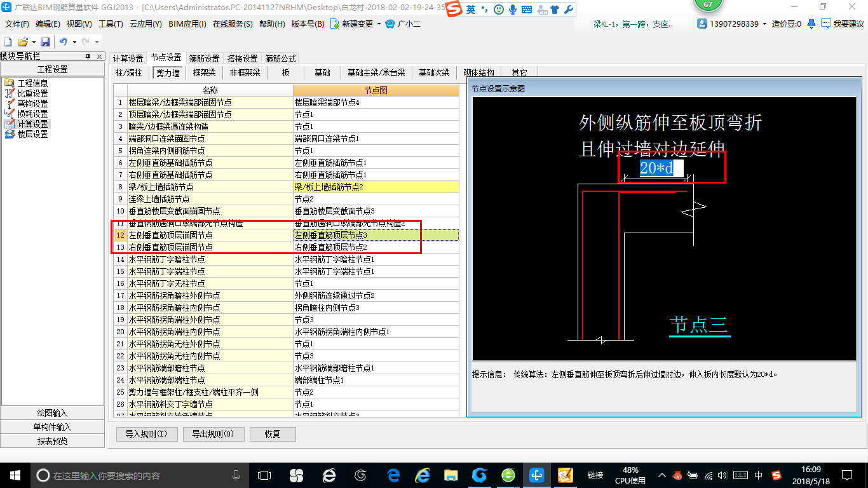Viewport: 868px width, 488px height.
Task: Open 文件(F) menu
Action: [17, 24]
